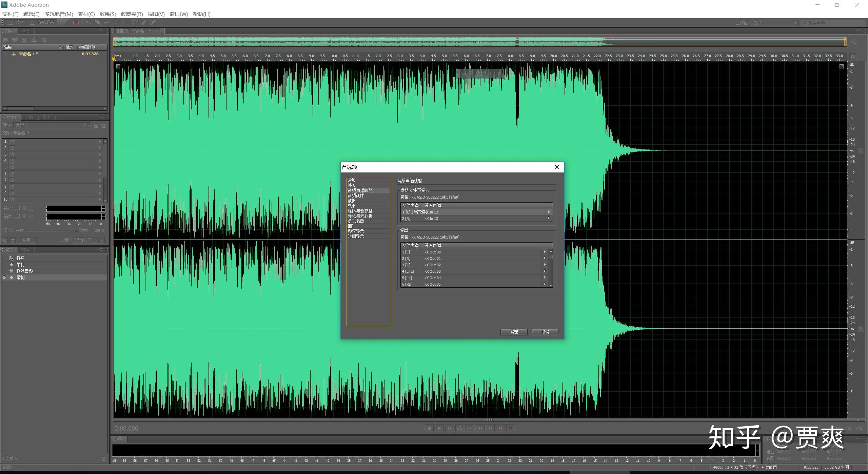Open the effects preset dropdown
The image size is (868, 474).
pyautogui.click(x=53, y=125)
